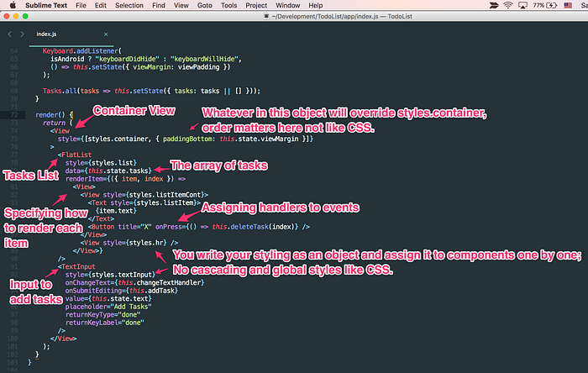Click 'Keyboard.addListener(' in the code
The width and height of the screenshot is (588, 373).
click(x=81, y=51)
